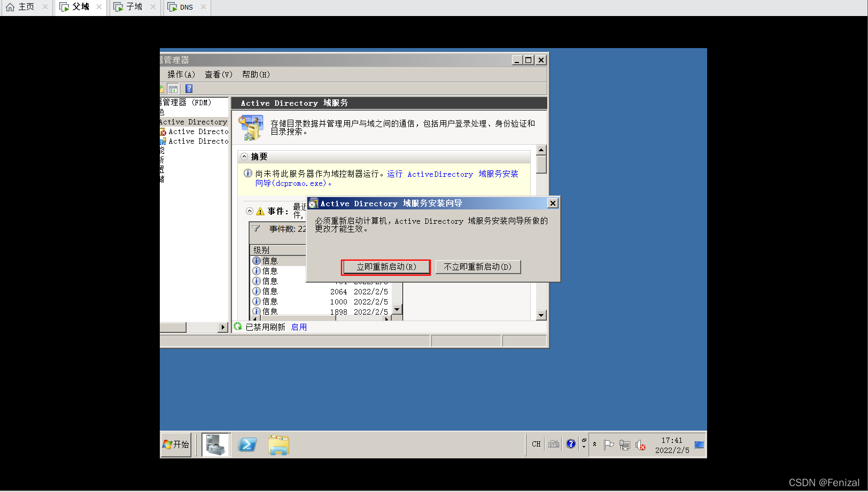Collapse the 事件 events section
Image resolution: width=868 pixels, height=492 pixels.
(250, 211)
